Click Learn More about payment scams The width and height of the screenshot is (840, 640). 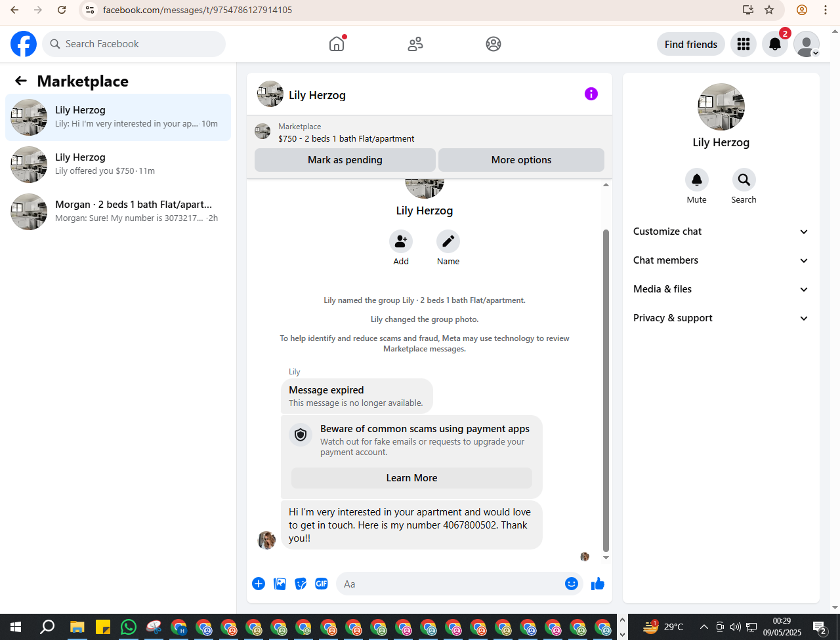411,478
